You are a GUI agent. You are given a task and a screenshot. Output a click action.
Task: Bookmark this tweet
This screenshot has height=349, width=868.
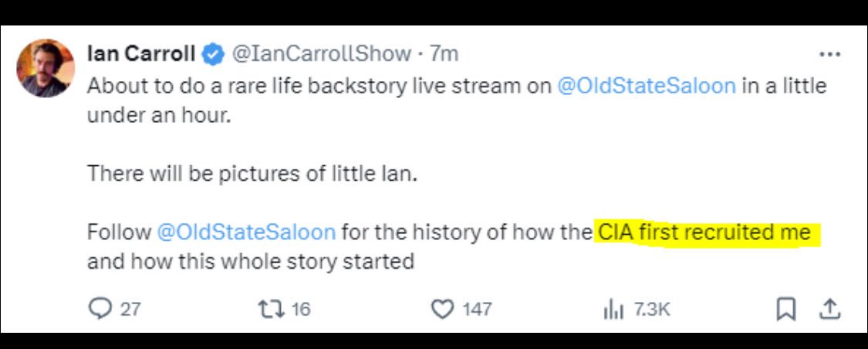(785, 310)
